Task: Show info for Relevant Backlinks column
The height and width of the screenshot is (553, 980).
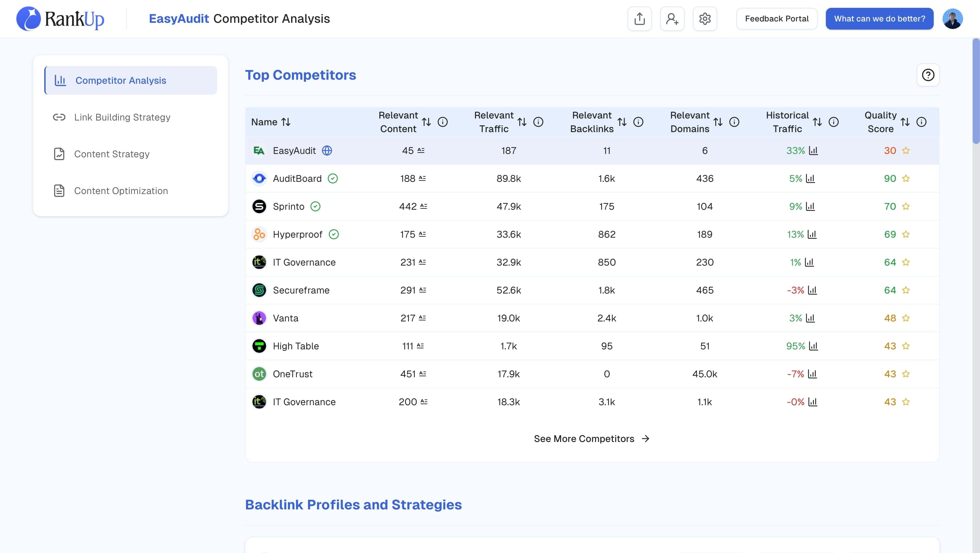Action: coord(638,122)
